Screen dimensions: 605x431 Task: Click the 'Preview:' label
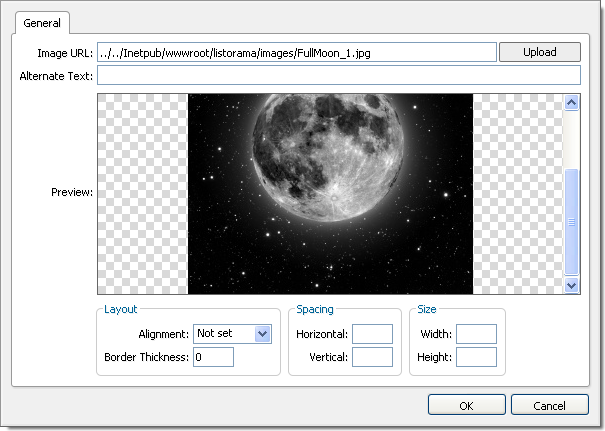click(x=72, y=192)
